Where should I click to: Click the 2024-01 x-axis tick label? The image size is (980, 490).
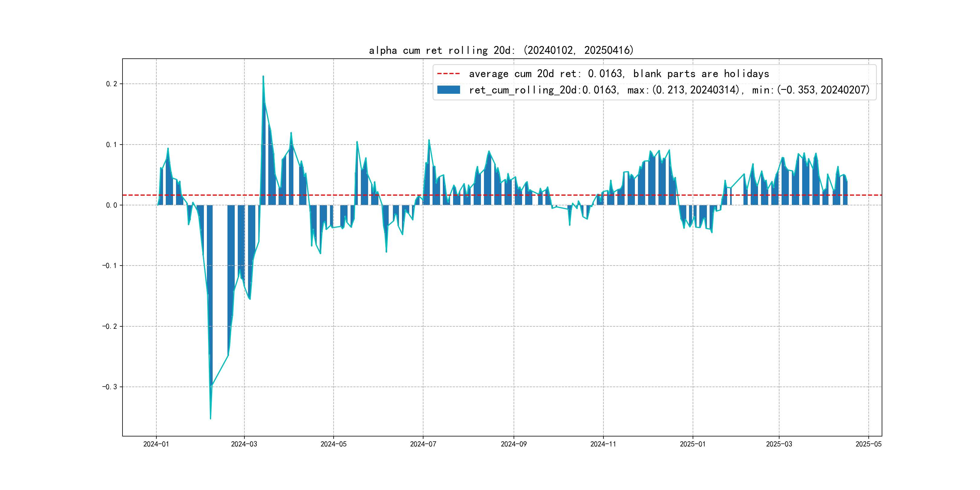[156, 444]
